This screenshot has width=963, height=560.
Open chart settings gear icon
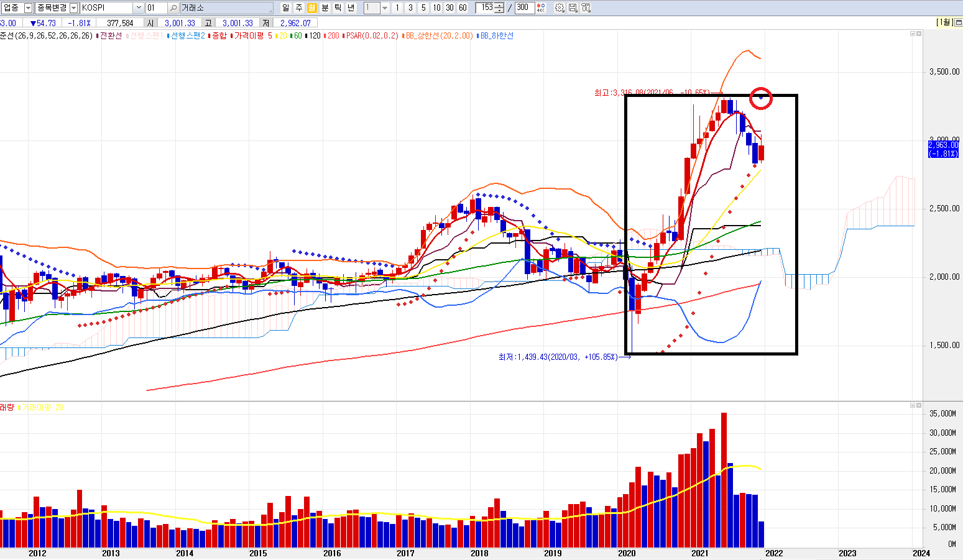coord(560,8)
